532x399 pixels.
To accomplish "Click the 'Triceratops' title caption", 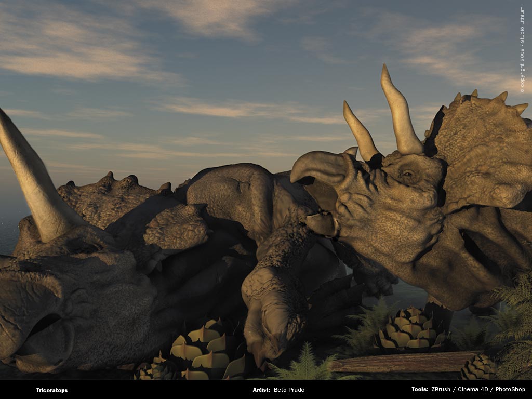I will (x=52, y=390).
